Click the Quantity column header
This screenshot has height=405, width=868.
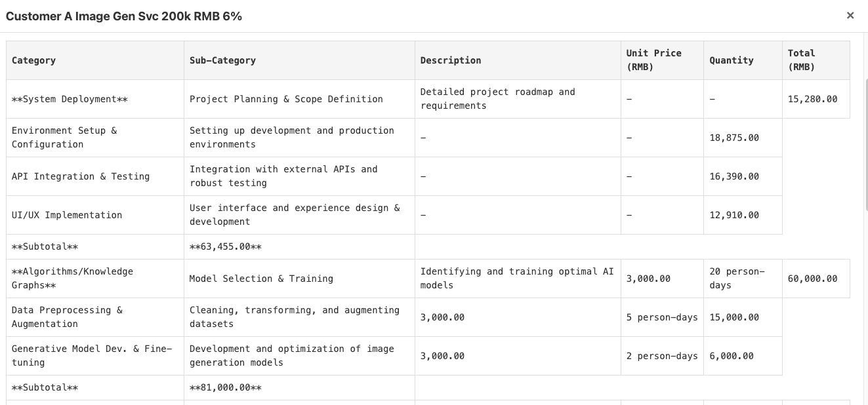732,60
